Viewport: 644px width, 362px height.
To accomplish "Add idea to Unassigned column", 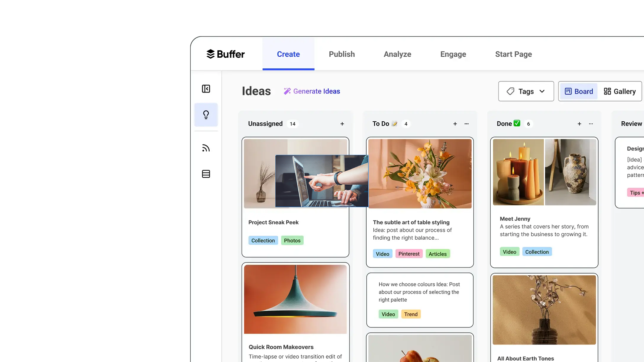I will tap(342, 124).
